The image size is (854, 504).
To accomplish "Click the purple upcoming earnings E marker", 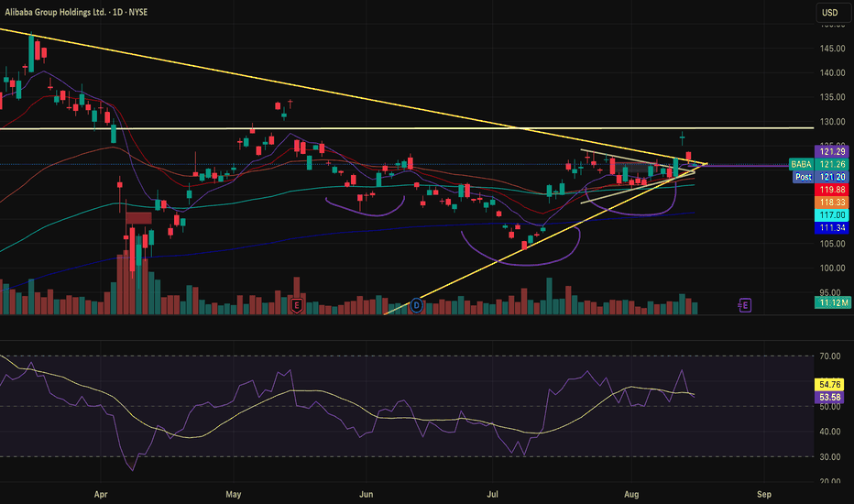I will (x=745, y=306).
